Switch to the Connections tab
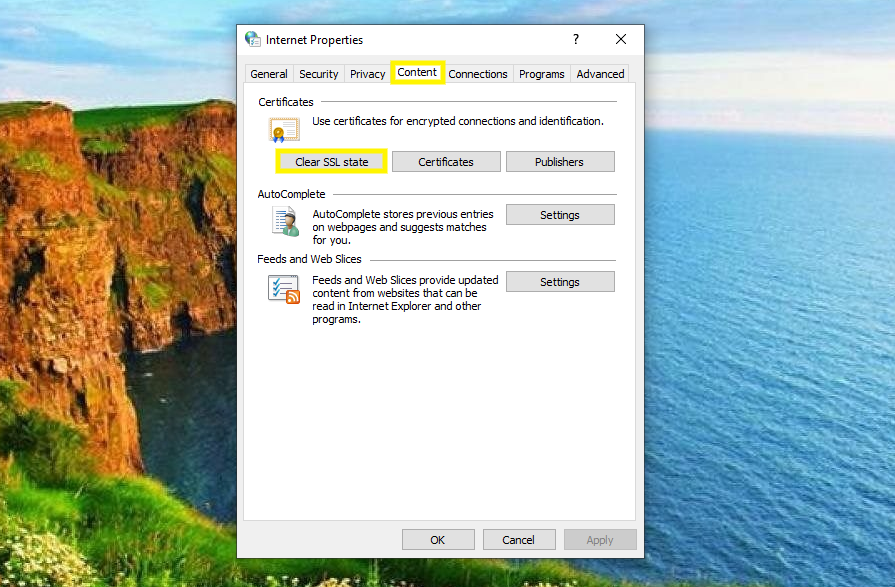The image size is (895, 587). 478,74
